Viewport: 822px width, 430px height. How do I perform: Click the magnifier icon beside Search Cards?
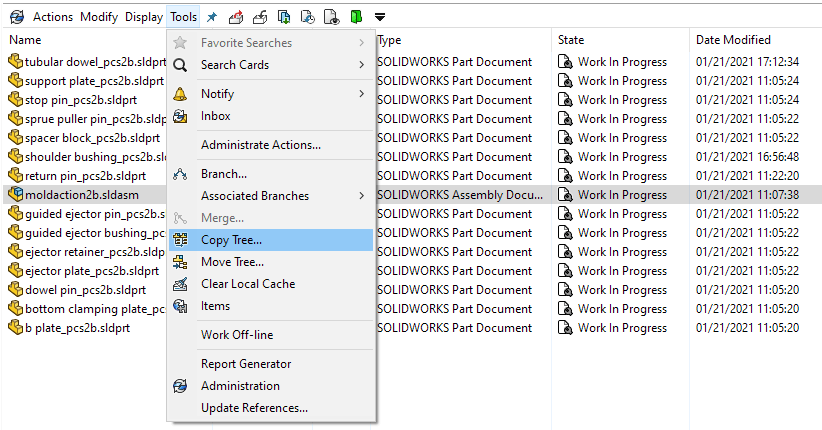tap(180, 65)
